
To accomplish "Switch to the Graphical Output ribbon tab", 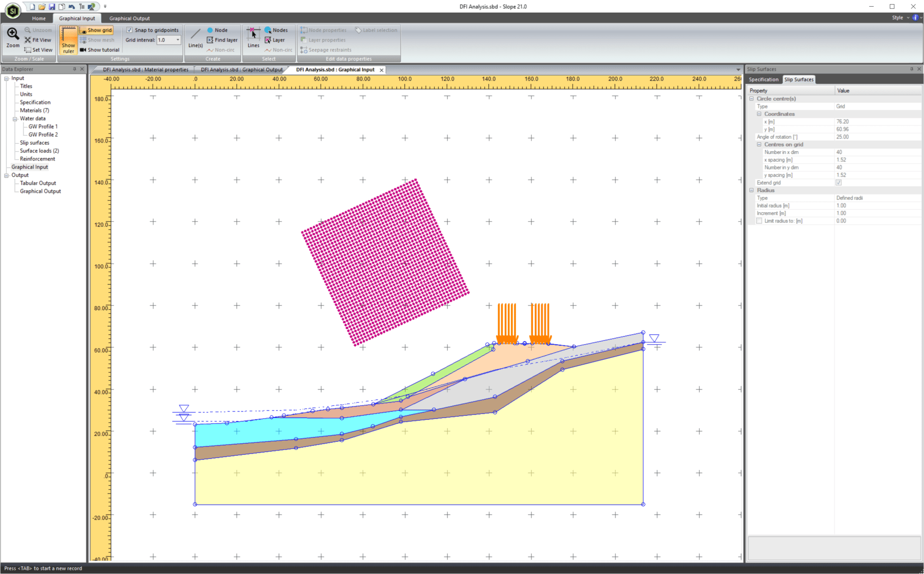I will pos(129,18).
